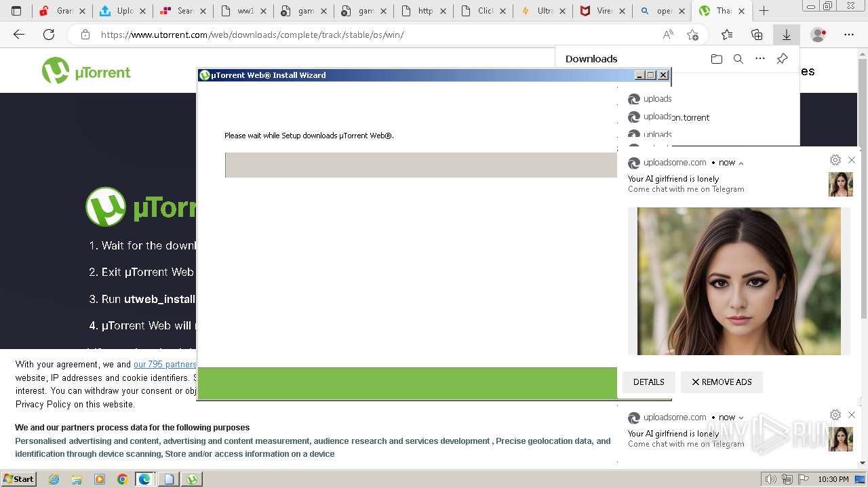Viewport: 868px width, 488px height.
Task: Pin the Downloads panel
Action: click(x=782, y=59)
